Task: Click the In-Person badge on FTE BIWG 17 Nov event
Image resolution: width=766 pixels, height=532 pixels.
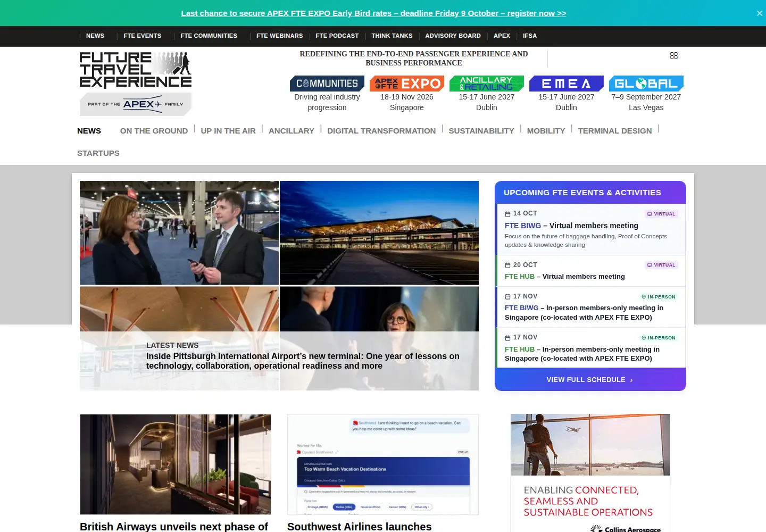Action: [659, 297]
